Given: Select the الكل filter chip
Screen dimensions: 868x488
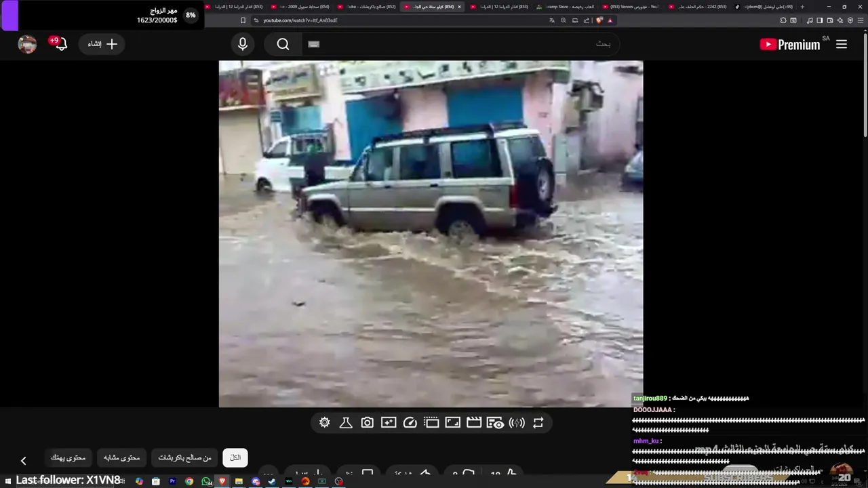Looking at the screenshot, I should click(x=235, y=457).
